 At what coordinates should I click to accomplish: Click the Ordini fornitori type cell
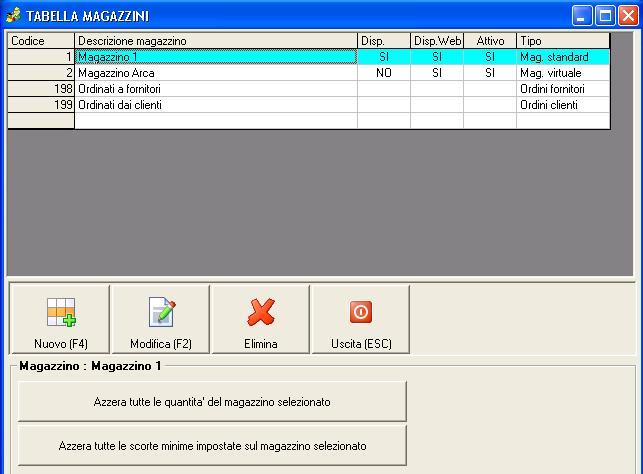563,89
